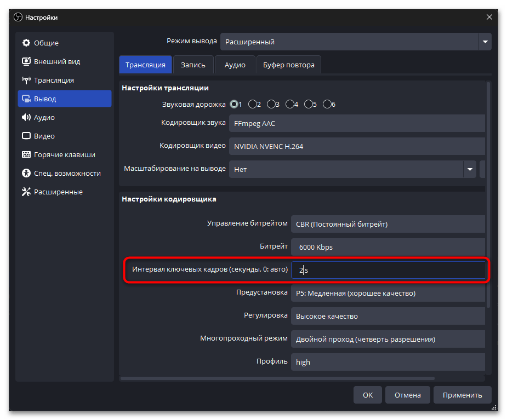Screen dimensions: 507x420
Task: Open Advanced settings tools icon
Action: (x=26, y=192)
